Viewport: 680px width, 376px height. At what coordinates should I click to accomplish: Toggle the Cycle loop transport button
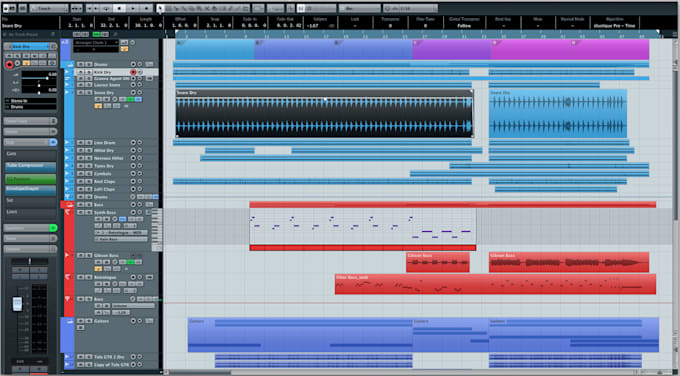click(107, 8)
